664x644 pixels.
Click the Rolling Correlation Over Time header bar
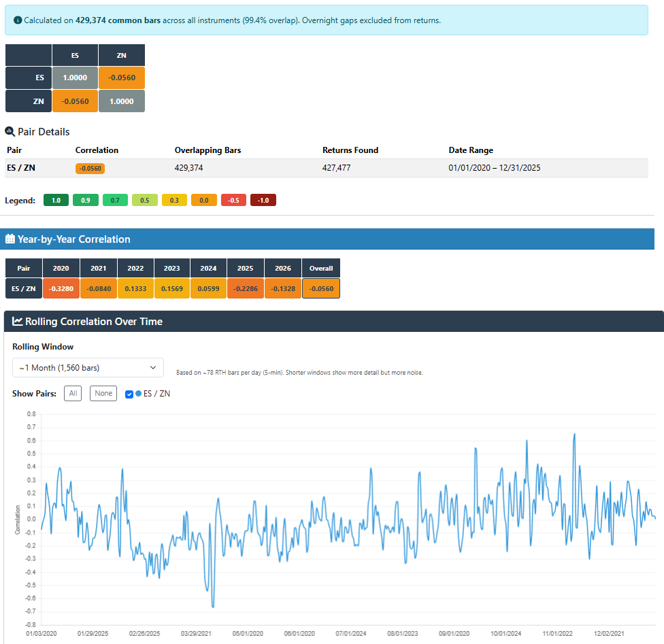coord(332,322)
